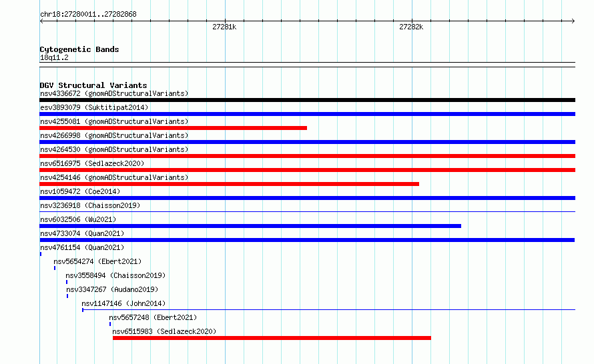Open nsv5657248 (Ebert2021) label
Viewport: 594px width, 364px height.
(x=153, y=317)
